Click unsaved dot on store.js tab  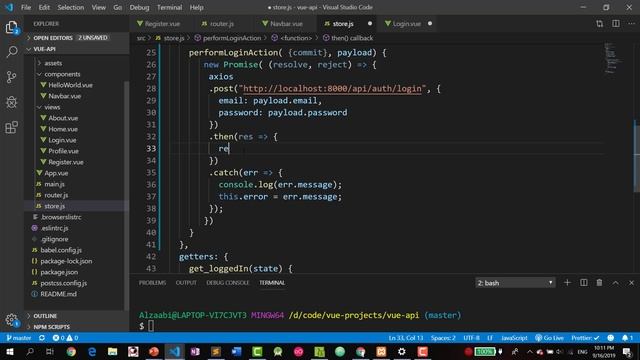[370, 24]
